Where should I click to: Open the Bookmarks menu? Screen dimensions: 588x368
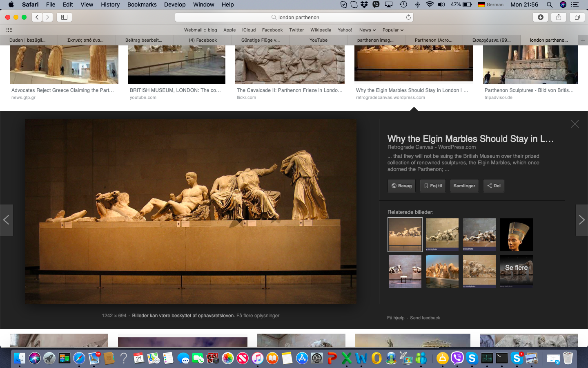pyautogui.click(x=142, y=4)
